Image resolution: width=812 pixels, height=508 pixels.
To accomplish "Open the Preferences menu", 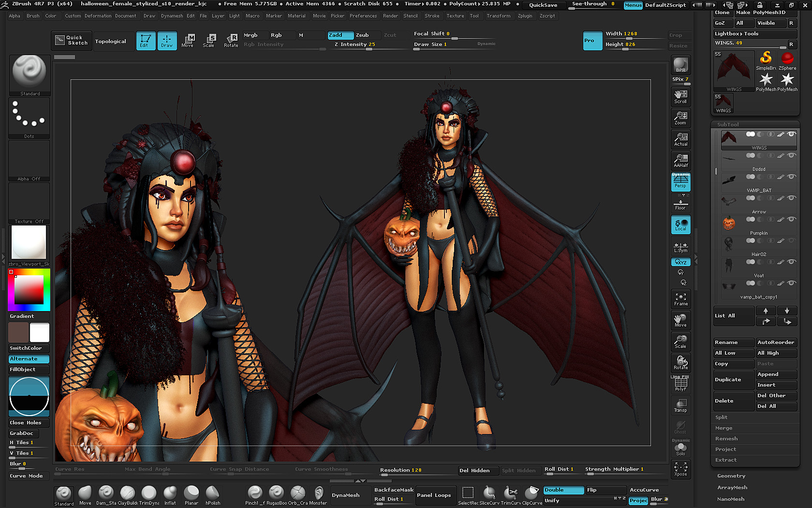I will point(363,16).
